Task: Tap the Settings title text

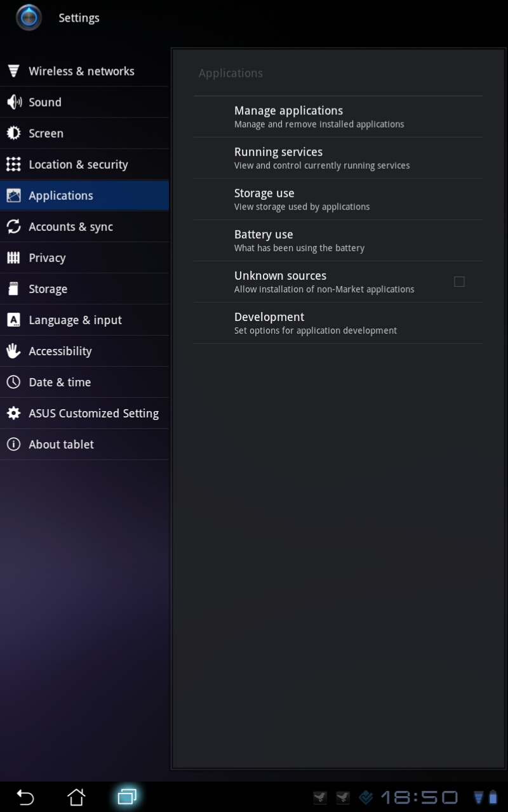Action: 79,18
